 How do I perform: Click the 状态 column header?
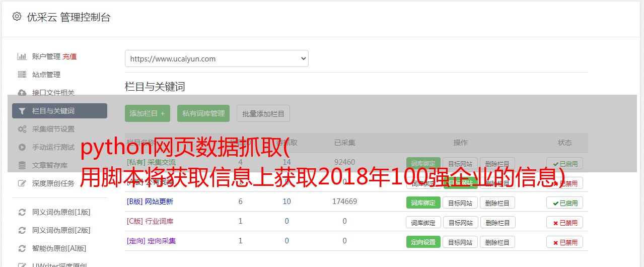tap(565, 143)
